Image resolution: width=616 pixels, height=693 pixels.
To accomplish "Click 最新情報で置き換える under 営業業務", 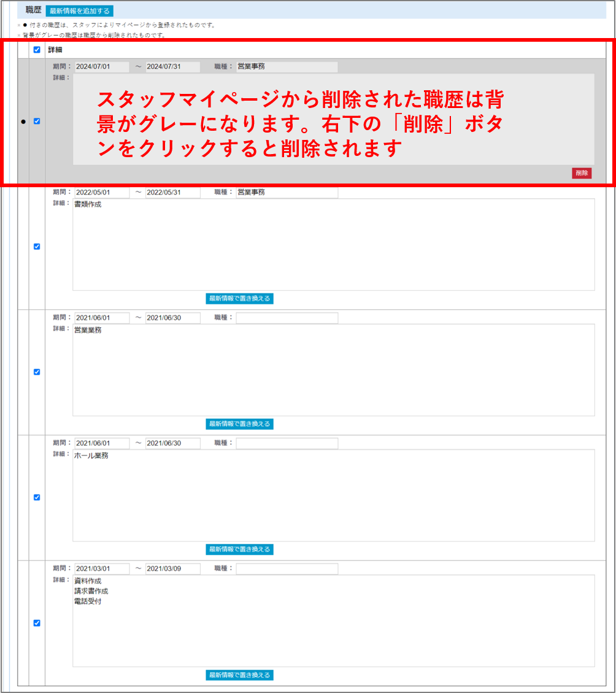I will 239,424.
